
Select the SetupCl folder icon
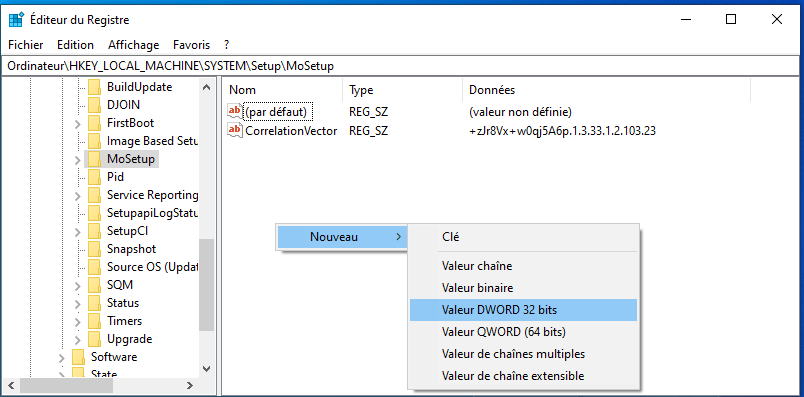[x=94, y=231]
